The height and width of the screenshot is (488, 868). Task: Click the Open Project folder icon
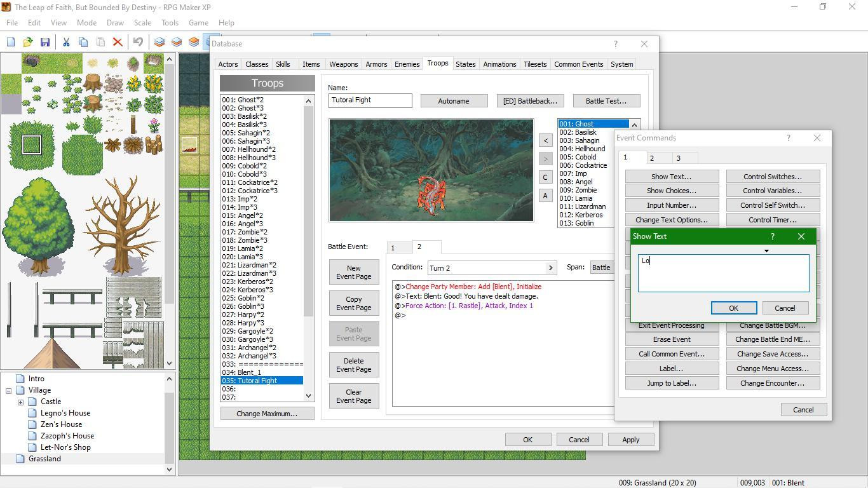click(28, 42)
